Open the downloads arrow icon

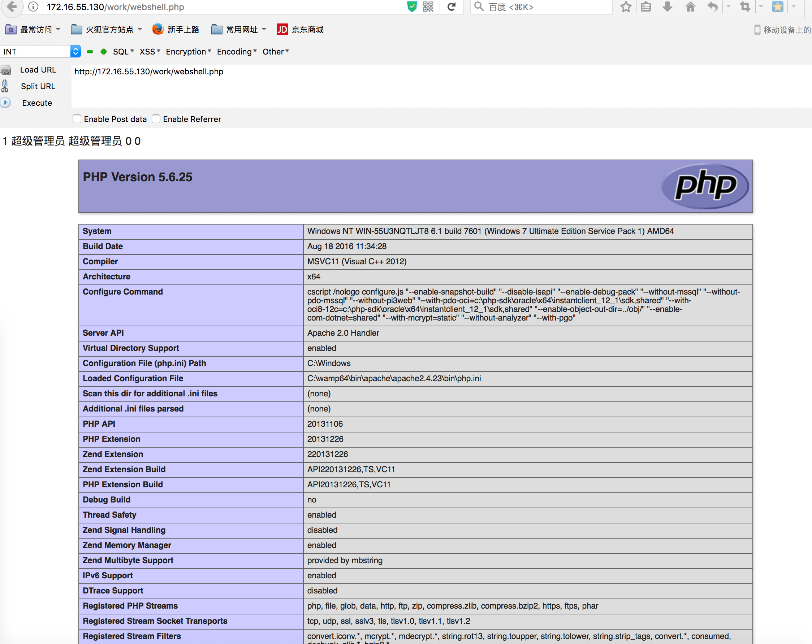pos(668,6)
